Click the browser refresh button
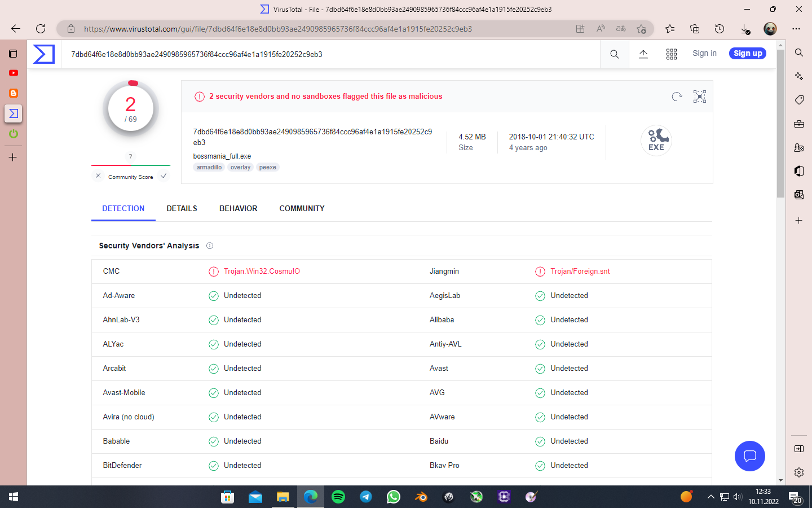812x508 pixels. pos(41,29)
